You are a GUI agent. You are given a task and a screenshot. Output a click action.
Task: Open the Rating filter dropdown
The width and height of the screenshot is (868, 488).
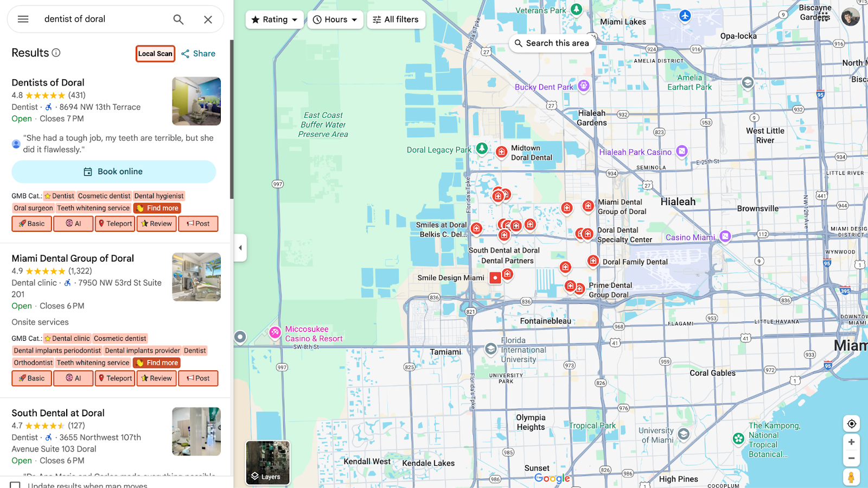pos(275,20)
